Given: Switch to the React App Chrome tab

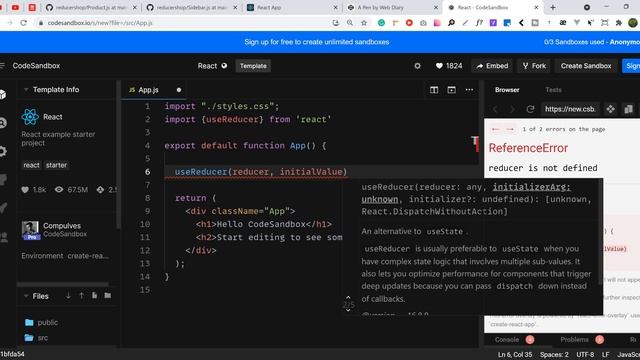Looking at the screenshot, I should pyautogui.click(x=291, y=7).
